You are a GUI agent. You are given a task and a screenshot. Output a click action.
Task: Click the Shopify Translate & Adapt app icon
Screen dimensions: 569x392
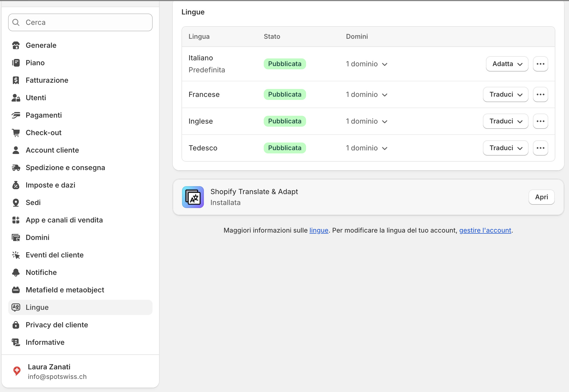click(193, 197)
